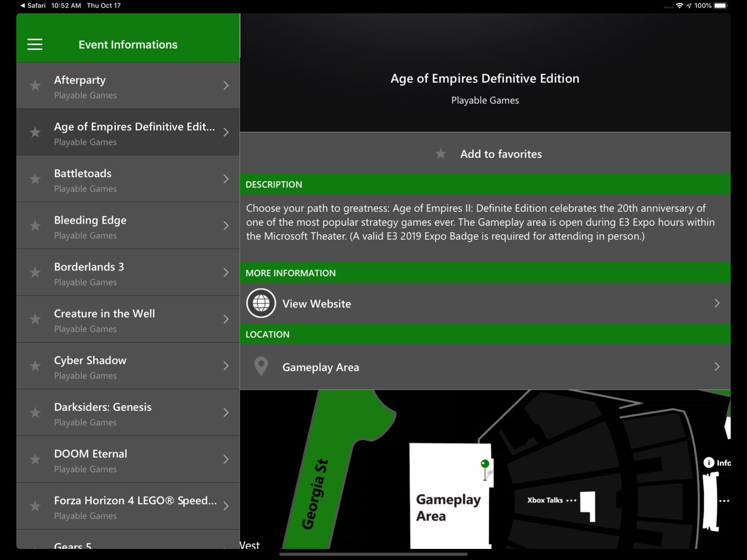Screen dimensions: 747x560
Task: Star Creature in the Well
Action: [x=35, y=319]
